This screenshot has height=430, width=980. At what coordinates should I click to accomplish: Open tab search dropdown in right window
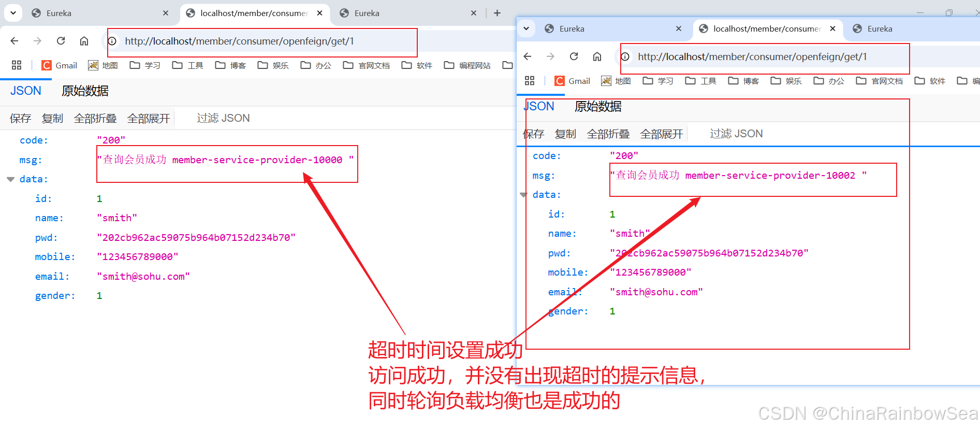526,28
